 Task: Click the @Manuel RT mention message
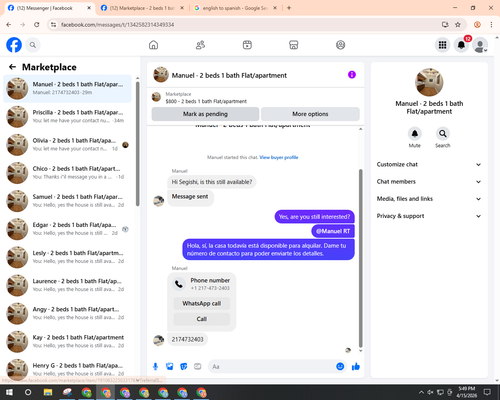click(x=333, y=231)
